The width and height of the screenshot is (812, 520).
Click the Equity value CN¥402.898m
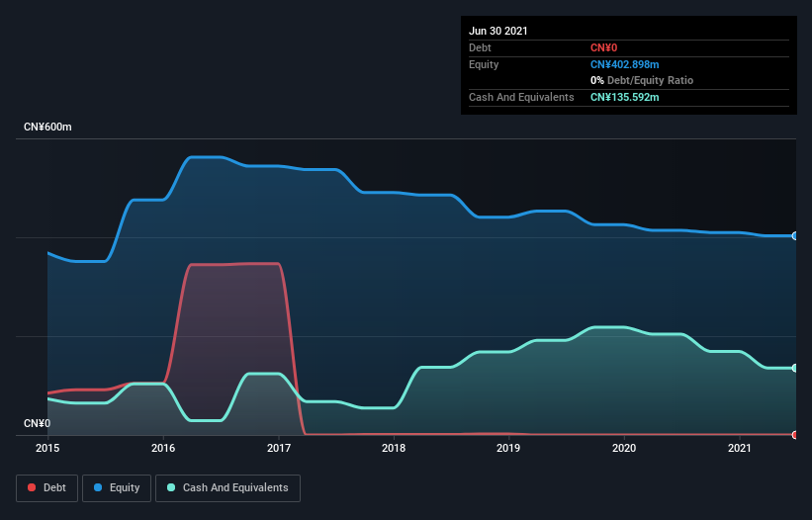[624, 64]
